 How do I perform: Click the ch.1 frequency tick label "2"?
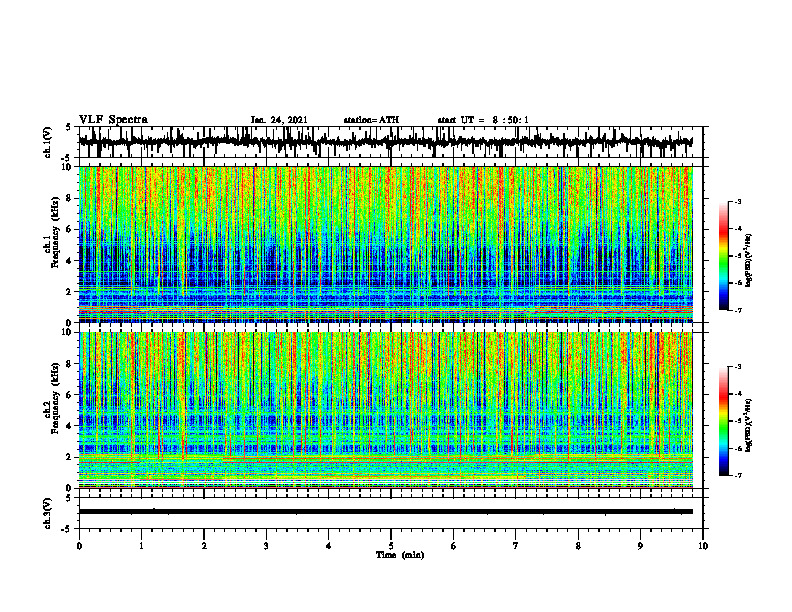click(x=70, y=291)
